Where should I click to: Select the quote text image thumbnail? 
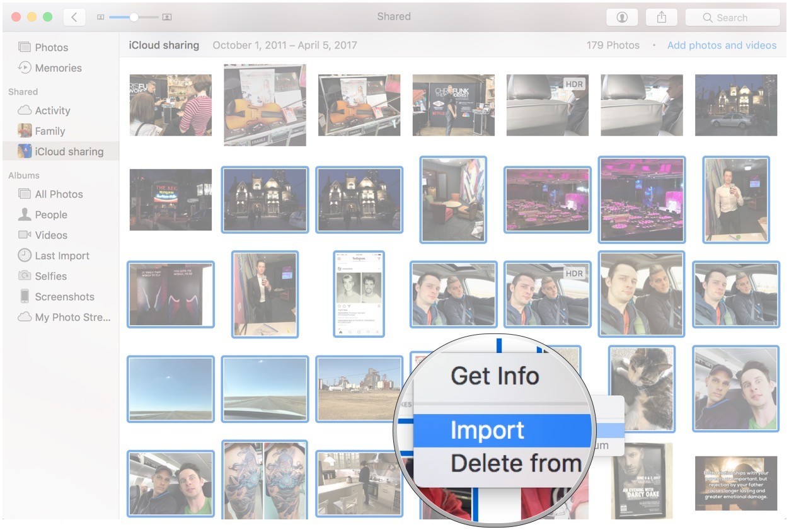tap(736, 483)
